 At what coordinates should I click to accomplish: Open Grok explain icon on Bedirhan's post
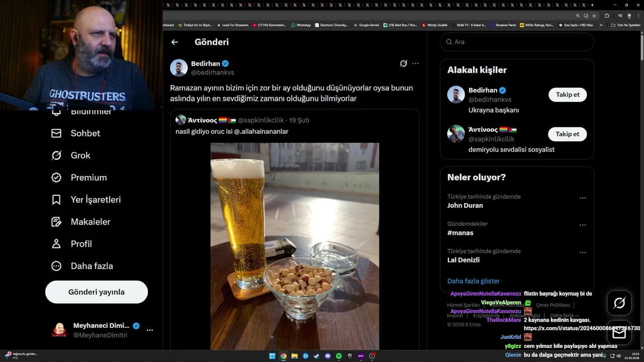point(404,63)
